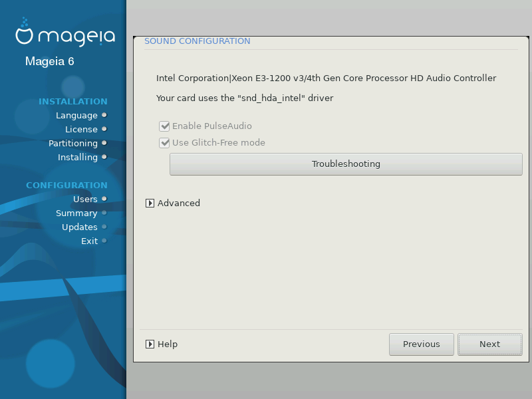Click the CONFIGURATION section header
The height and width of the screenshot is (399, 532).
pyautogui.click(x=67, y=186)
